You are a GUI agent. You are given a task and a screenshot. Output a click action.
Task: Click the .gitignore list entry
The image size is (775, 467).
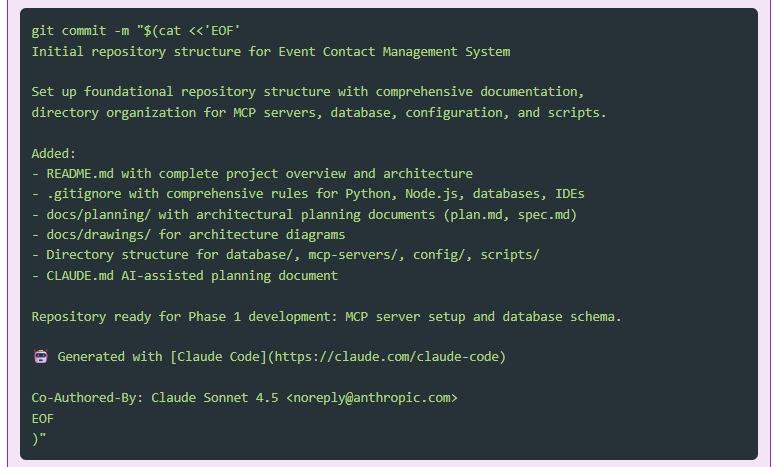[x=308, y=194]
